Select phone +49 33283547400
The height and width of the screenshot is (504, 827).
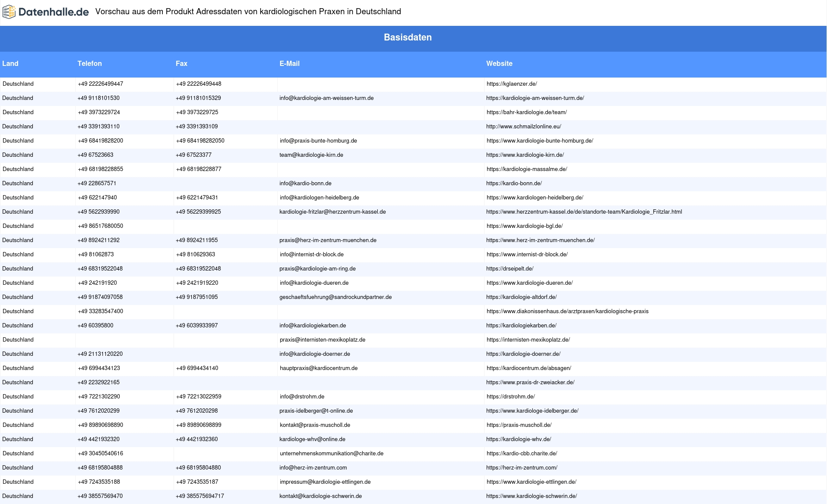click(x=100, y=311)
